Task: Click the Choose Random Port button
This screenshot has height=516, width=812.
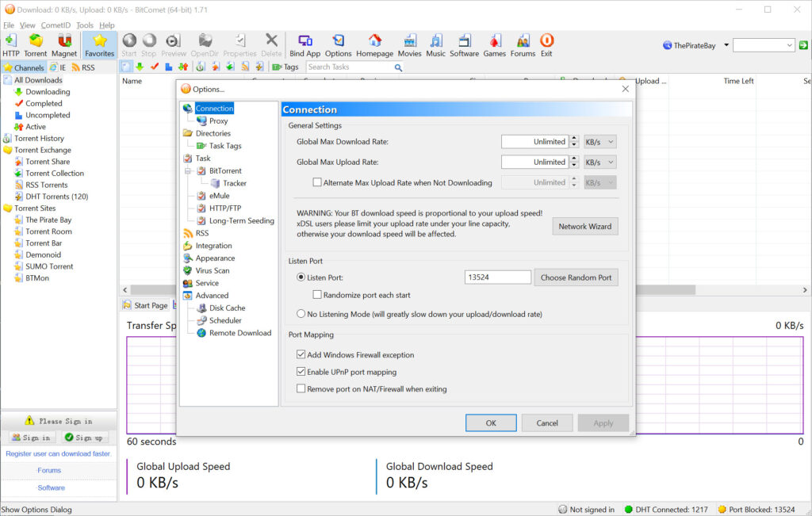Action: pyautogui.click(x=576, y=277)
